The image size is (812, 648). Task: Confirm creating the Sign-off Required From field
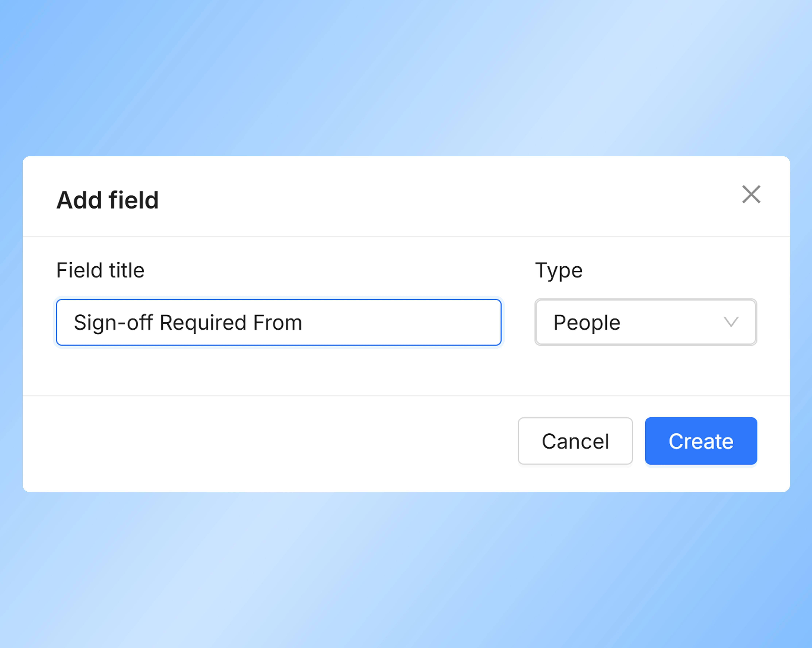701,441
